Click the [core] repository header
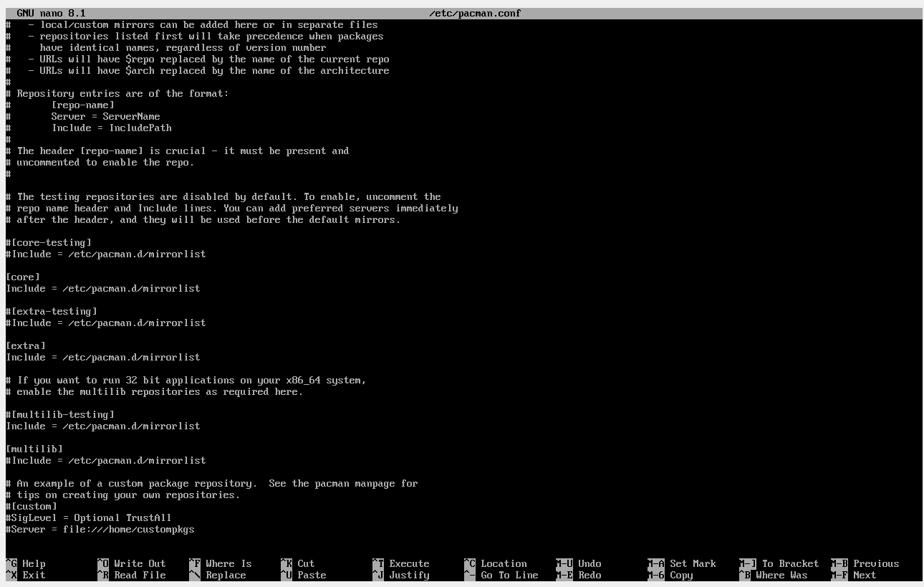Viewport: 924px width, 587px height. (23, 277)
